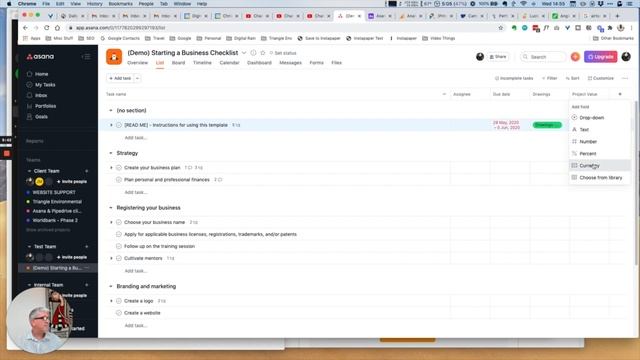
Task: Open the Sort options
Action: [573, 78]
